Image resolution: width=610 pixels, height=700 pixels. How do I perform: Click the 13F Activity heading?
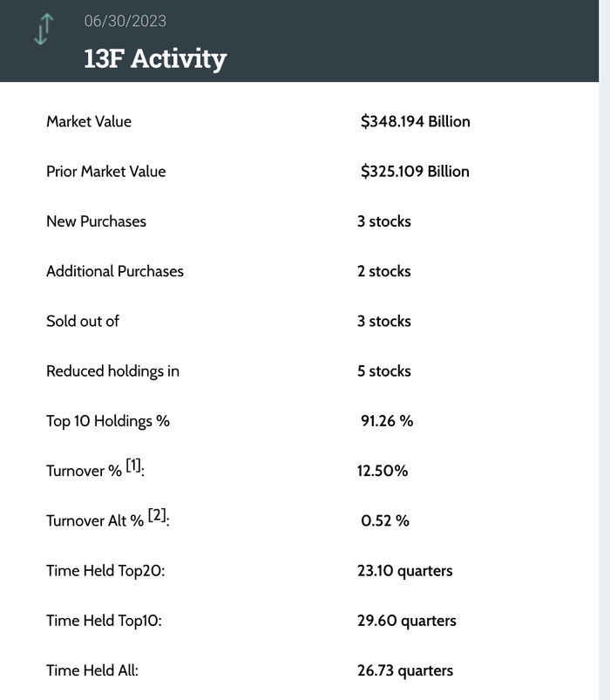click(155, 58)
